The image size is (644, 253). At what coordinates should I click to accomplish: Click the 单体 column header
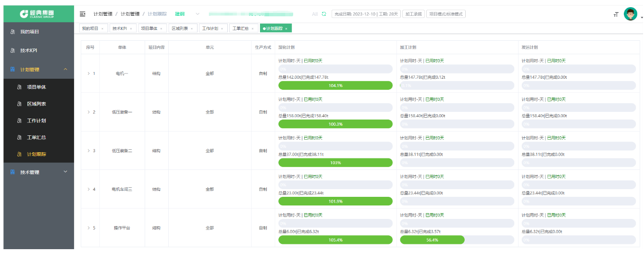(122, 48)
